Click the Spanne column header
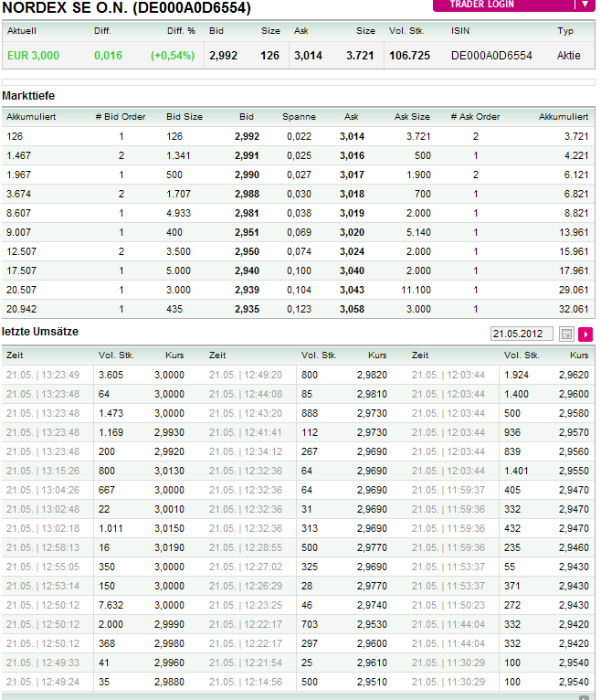The height and width of the screenshot is (700, 601). 299,117
